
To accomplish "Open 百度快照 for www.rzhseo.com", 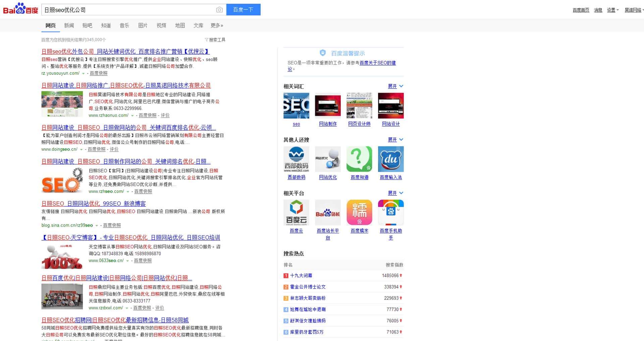I will [x=143, y=191].
